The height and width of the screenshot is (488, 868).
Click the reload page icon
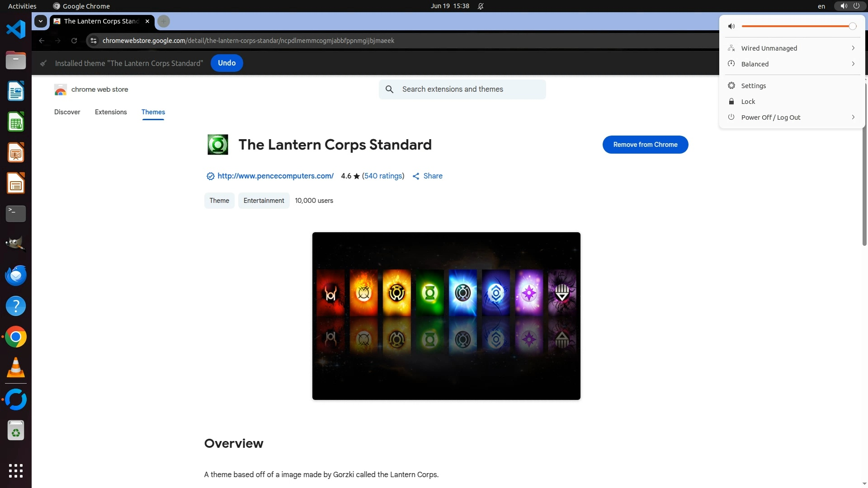[x=74, y=41]
